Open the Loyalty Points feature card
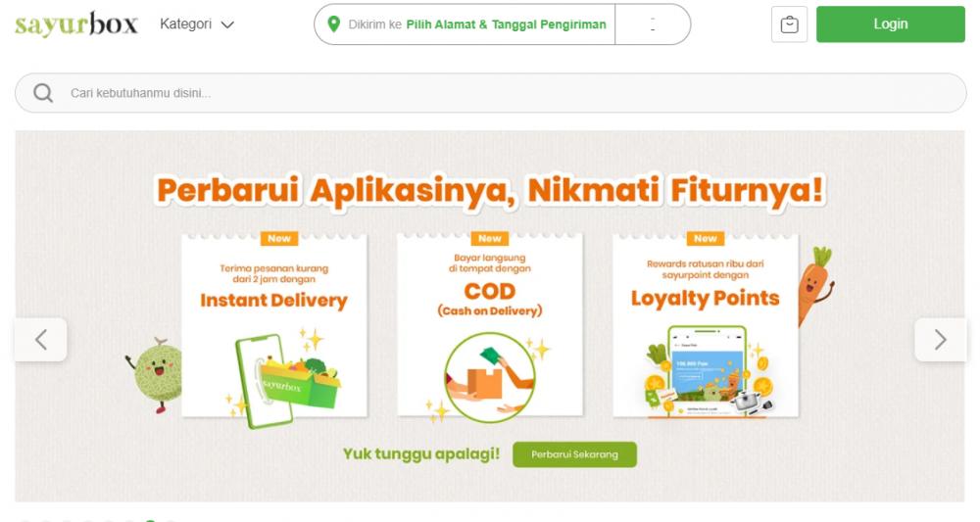The width and height of the screenshot is (980, 522). pyautogui.click(x=706, y=325)
